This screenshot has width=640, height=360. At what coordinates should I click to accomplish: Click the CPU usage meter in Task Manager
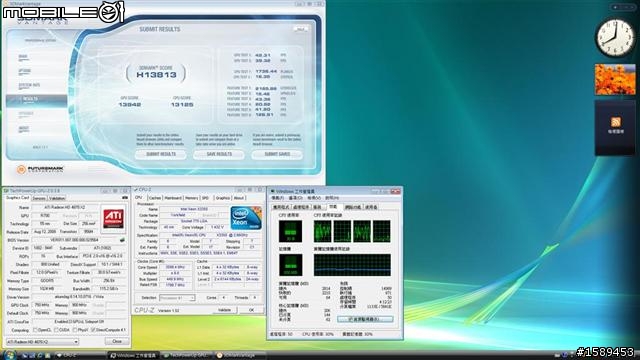(291, 231)
